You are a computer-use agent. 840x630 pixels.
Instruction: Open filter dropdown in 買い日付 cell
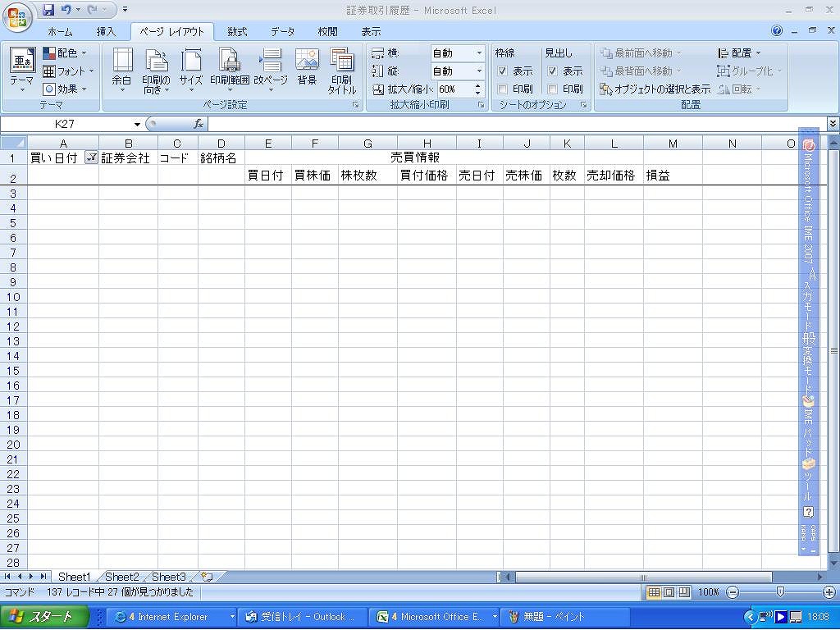coord(91,158)
